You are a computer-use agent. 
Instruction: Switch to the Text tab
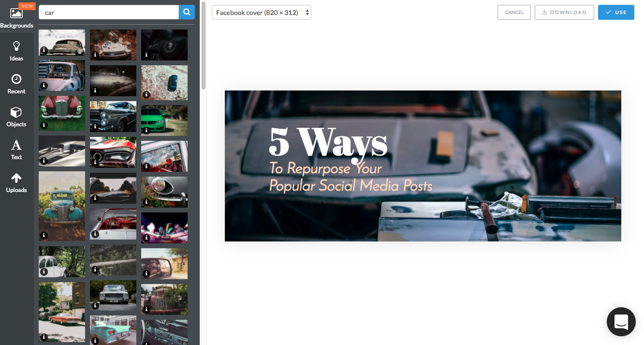tap(16, 150)
